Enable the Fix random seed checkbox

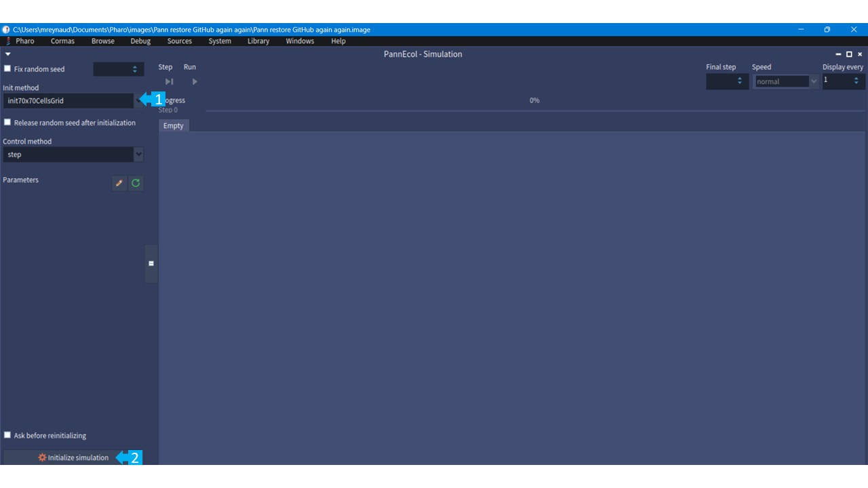[7, 68]
